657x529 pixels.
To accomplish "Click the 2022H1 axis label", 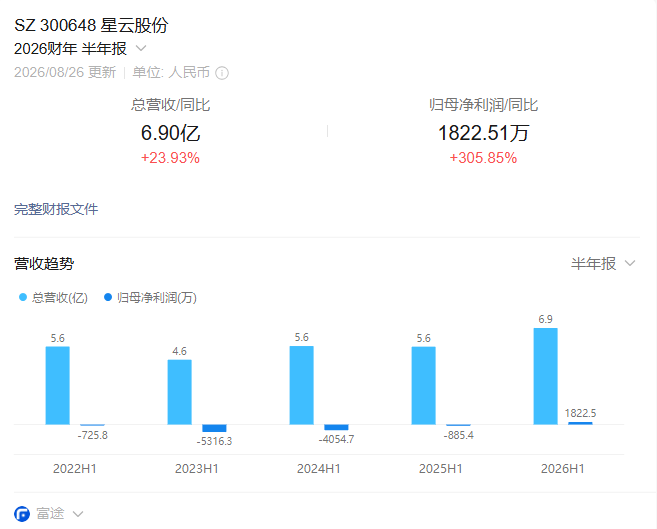I will [x=75, y=468].
